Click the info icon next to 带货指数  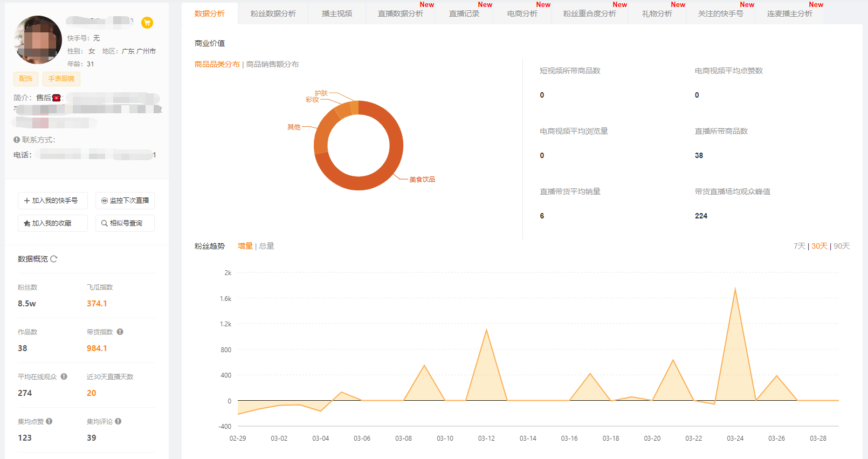pos(120,332)
